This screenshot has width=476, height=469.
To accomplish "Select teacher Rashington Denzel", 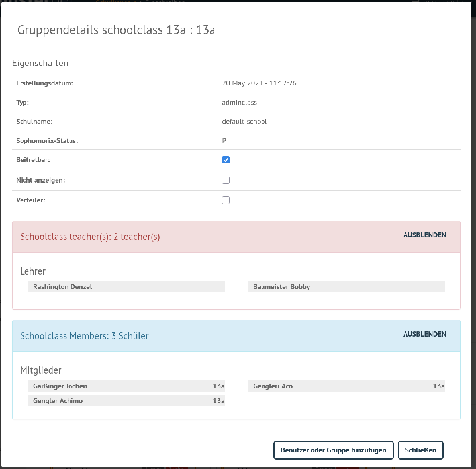I will 63,287.
